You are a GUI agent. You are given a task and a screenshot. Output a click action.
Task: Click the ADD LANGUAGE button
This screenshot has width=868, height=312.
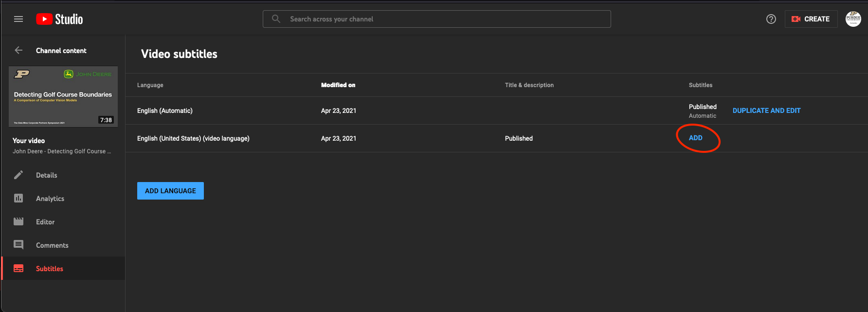170,191
